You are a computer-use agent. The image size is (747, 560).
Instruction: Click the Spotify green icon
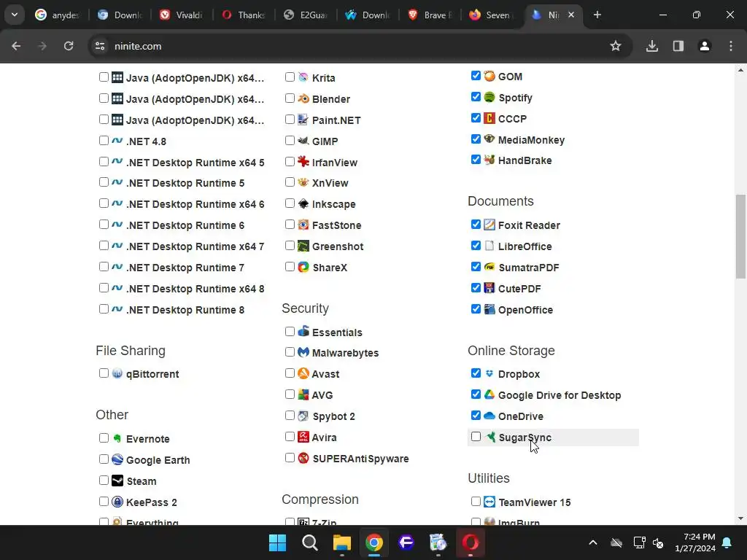coord(489,97)
